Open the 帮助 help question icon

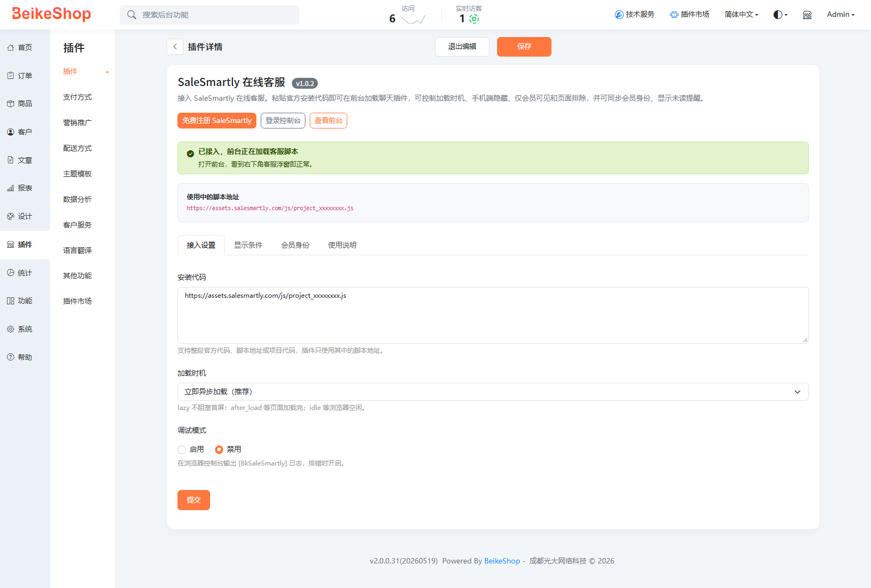coord(11,357)
